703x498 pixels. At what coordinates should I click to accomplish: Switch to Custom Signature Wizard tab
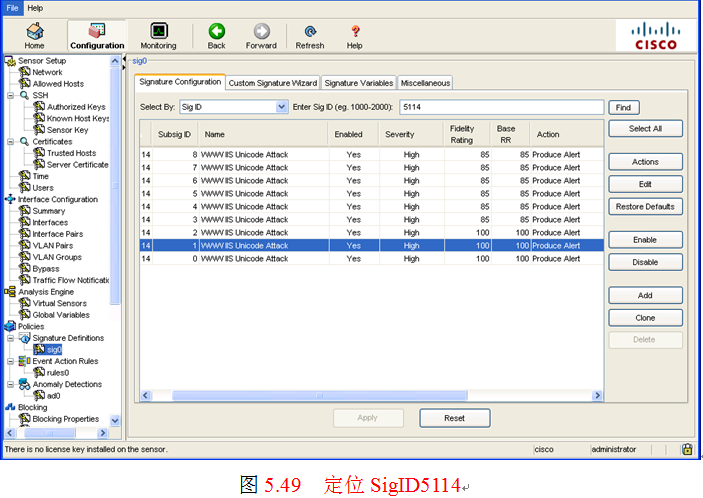[273, 83]
